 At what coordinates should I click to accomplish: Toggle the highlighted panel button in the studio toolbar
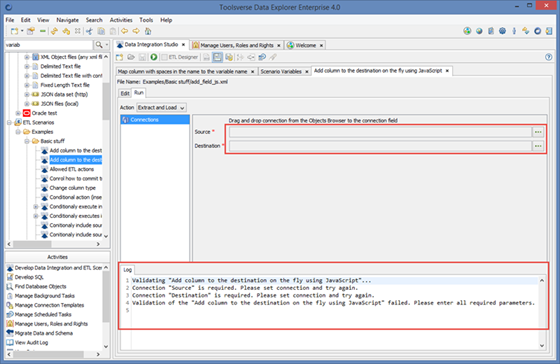tap(217, 57)
